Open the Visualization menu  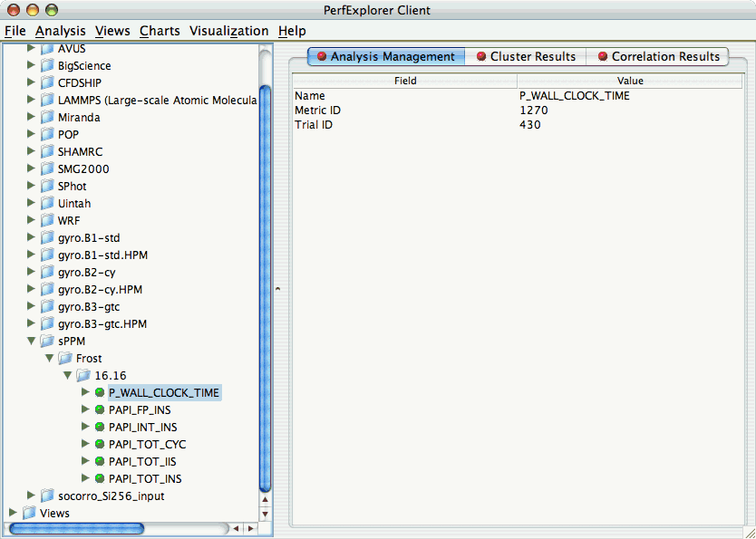[x=228, y=31]
